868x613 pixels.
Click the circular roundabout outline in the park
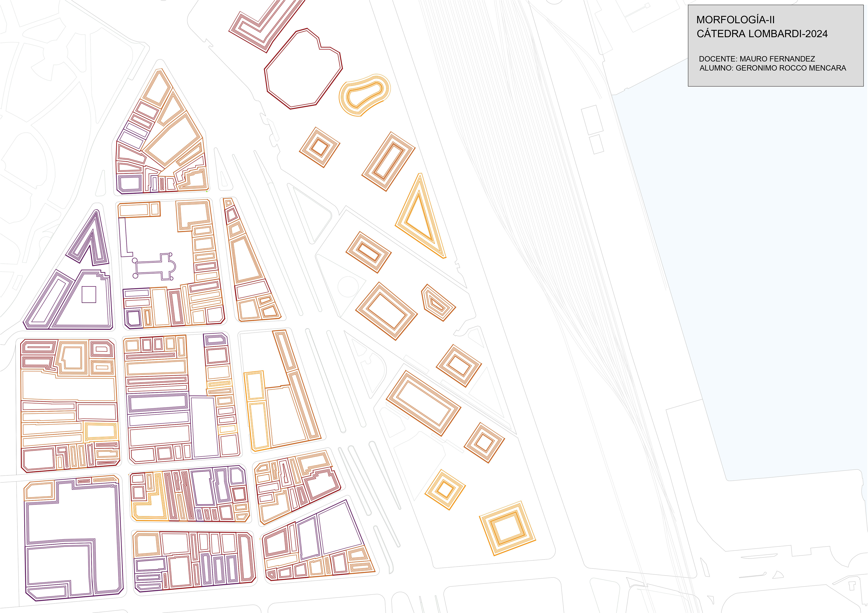point(348,287)
